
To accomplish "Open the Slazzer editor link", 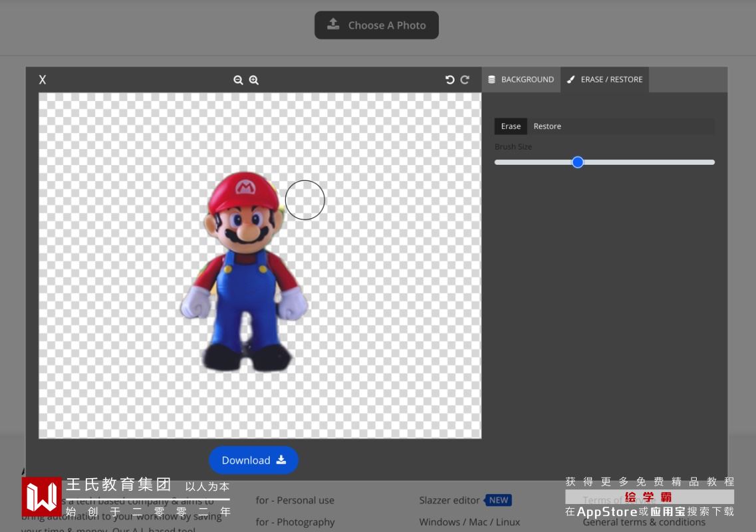I will [x=449, y=500].
